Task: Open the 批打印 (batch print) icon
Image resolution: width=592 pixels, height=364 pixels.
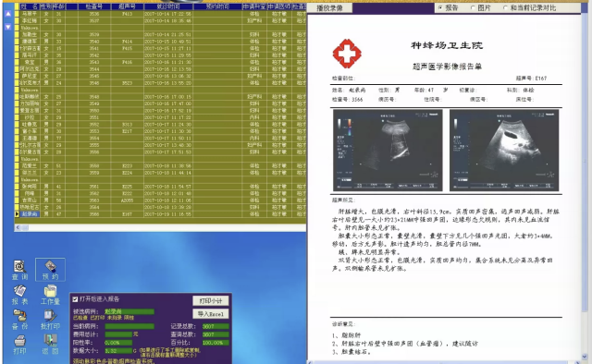Action: 50,320
